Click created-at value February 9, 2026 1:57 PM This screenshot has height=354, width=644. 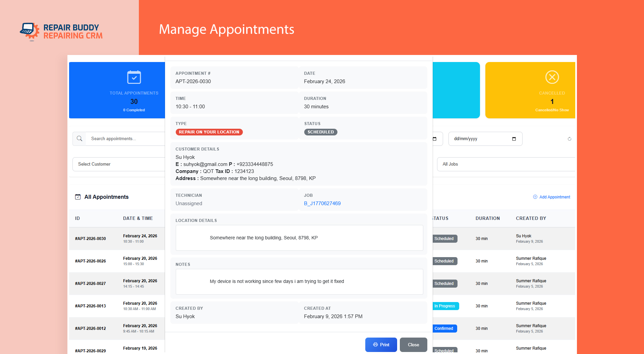[x=333, y=316]
